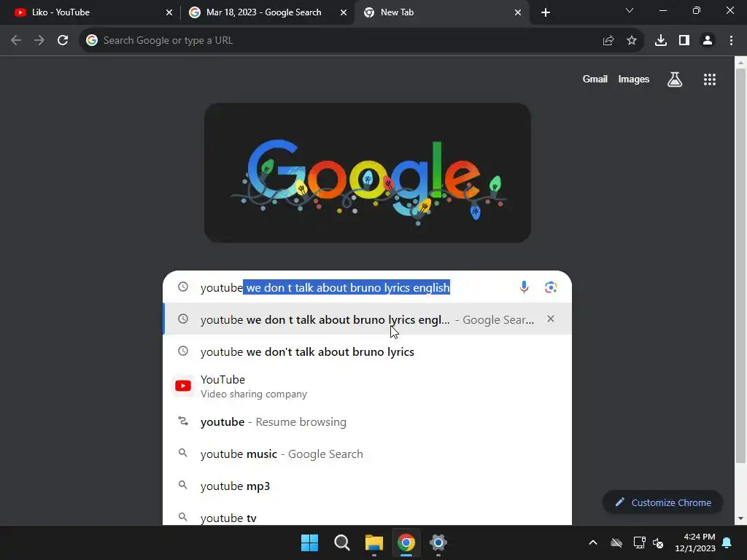Open a new tab with plus button
747x560 pixels.
pyautogui.click(x=546, y=12)
